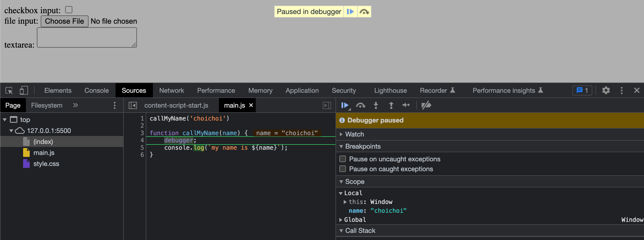Switch to Filesystem navigator tab
Screen dimensions: 644x240
[47, 105]
